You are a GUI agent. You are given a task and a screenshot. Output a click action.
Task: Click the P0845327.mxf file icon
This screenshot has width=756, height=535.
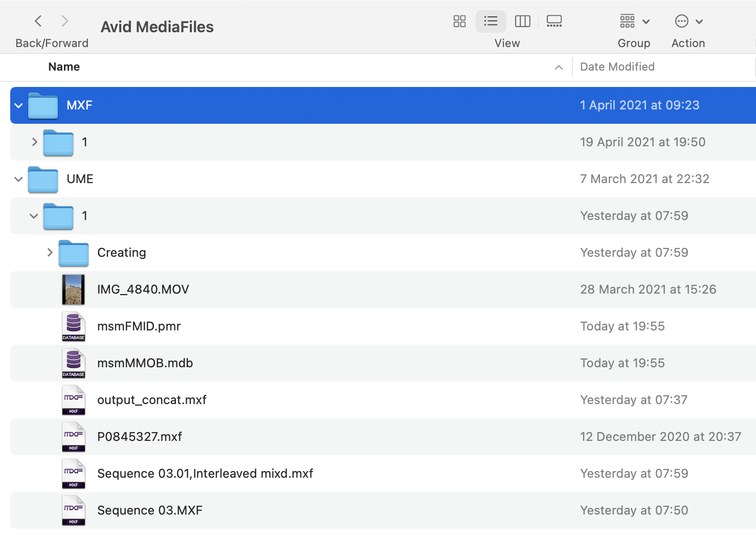[x=74, y=437]
